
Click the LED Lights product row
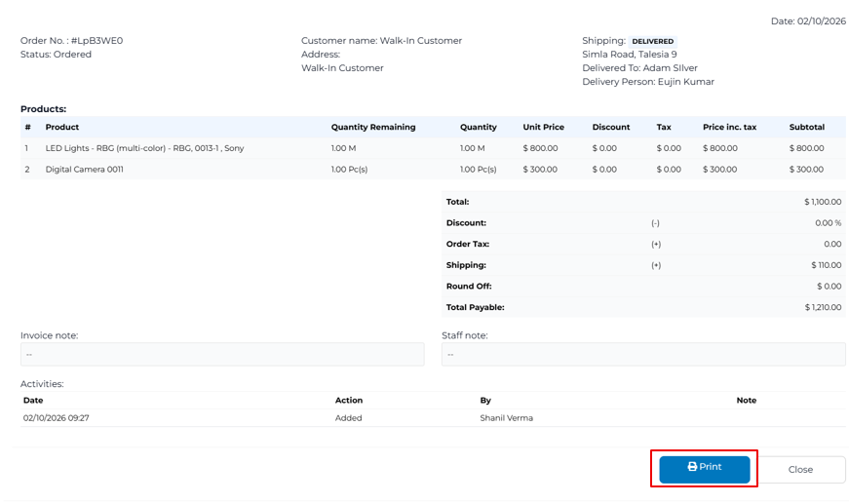[x=144, y=148]
